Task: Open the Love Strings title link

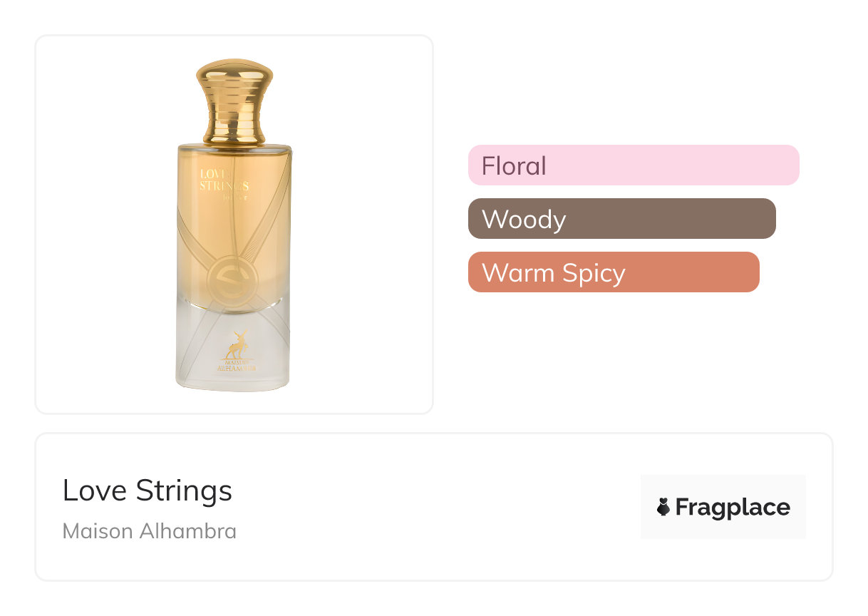Action: pyautogui.click(x=147, y=491)
